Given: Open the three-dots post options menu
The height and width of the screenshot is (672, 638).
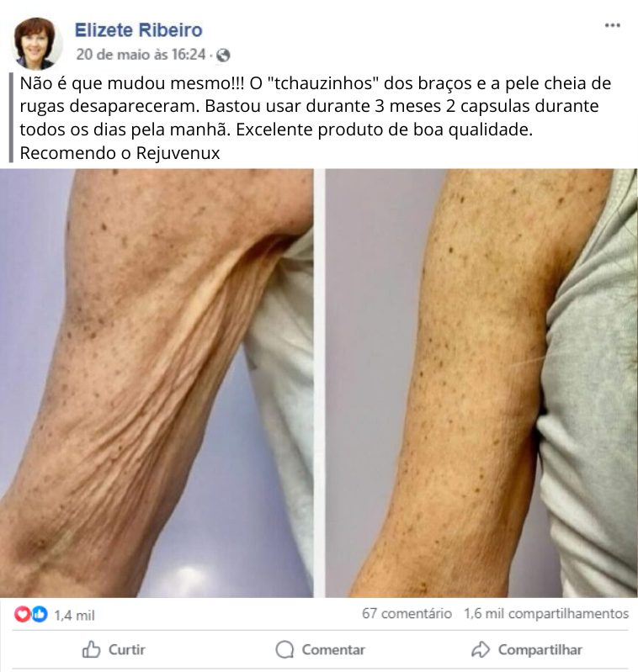Looking at the screenshot, I should [612, 25].
